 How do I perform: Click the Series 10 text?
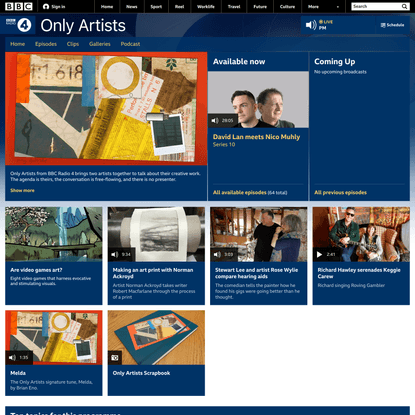click(x=224, y=145)
